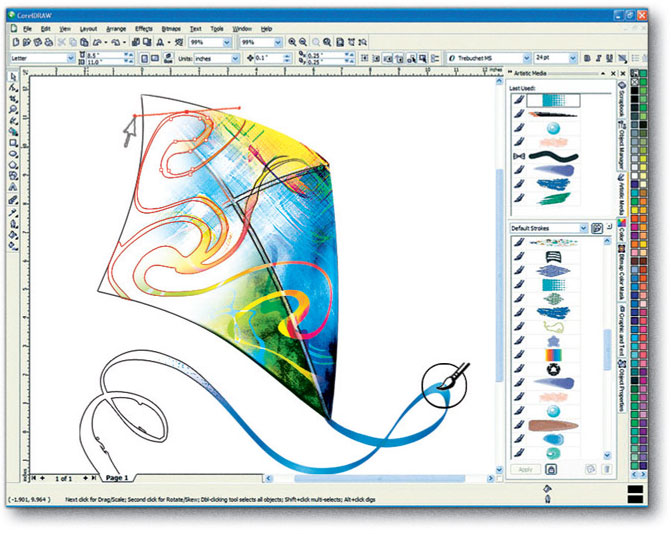Open the Object Manager docker tab
The width and height of the screenshot is (671, 534).
(x=621, y=145)
